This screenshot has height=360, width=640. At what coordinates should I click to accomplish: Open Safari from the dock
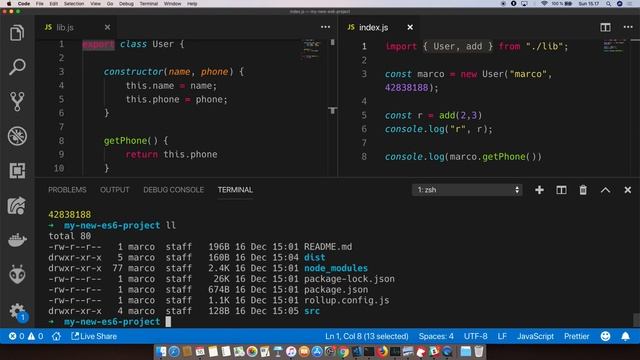point(174,351)
